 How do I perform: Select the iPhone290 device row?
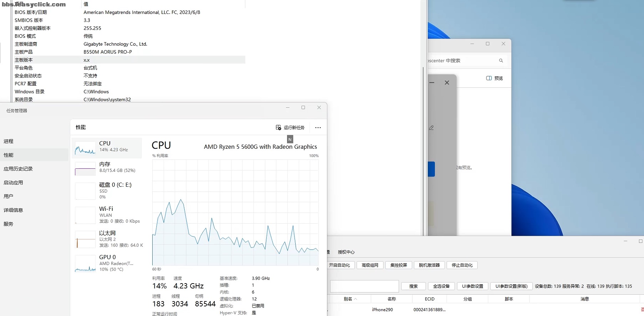point(485,310)
